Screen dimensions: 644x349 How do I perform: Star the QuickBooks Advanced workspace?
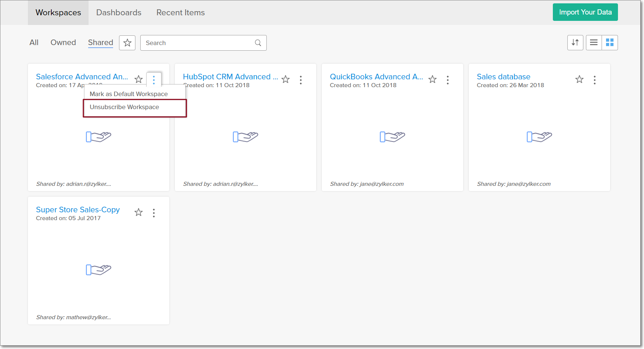point(432,79)
